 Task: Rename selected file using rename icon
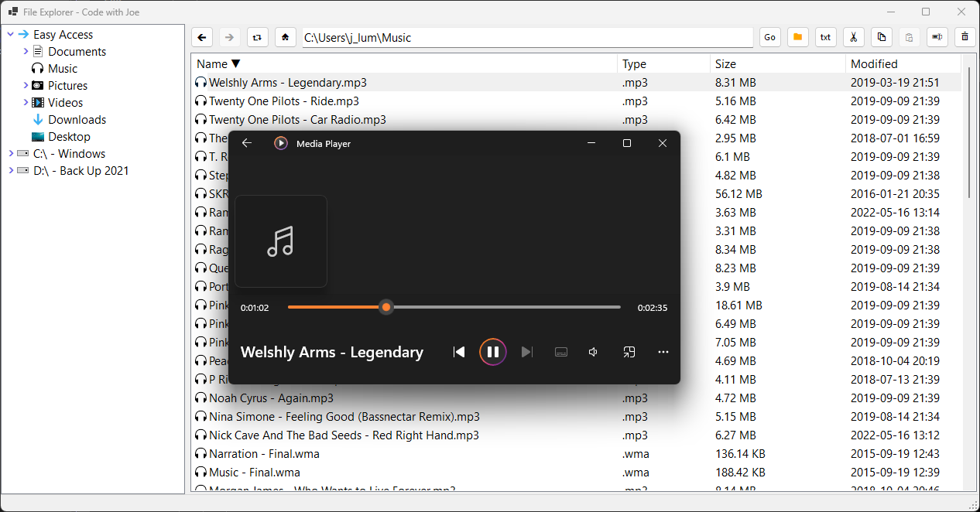(x=937, y=36)
